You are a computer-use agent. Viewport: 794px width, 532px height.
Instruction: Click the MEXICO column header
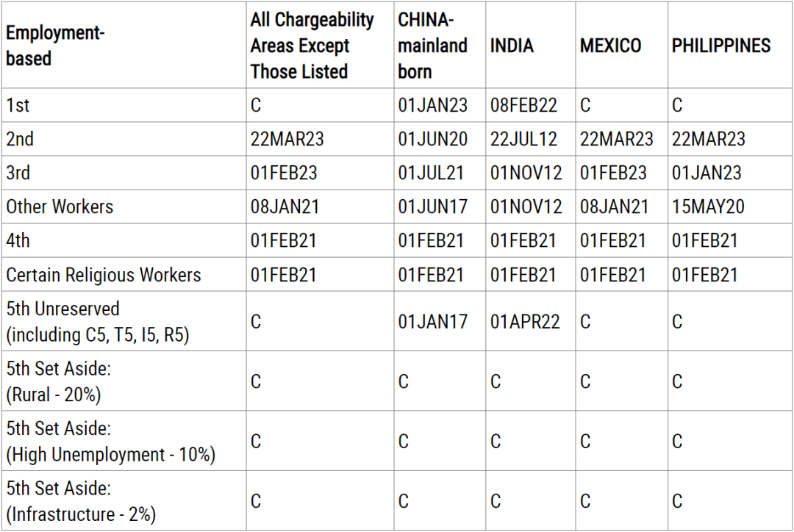pos(611,46)
